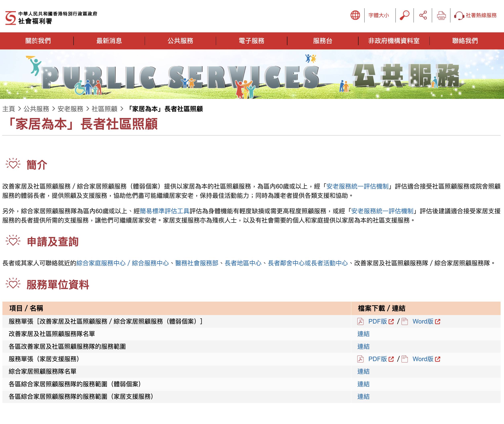Open the 公共服務 menu

pyautogui.click(x=180, y=41)
